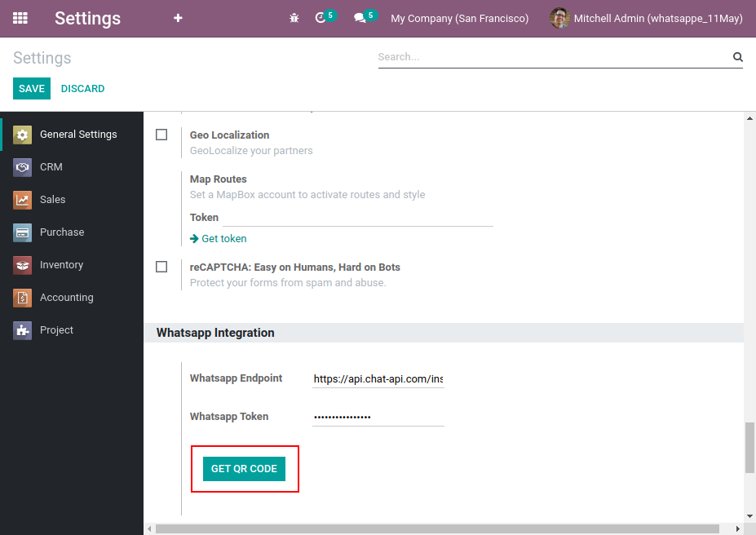The image size is (756, 535).
Task: Click the Inventory box icon
Action: (22, 265)
